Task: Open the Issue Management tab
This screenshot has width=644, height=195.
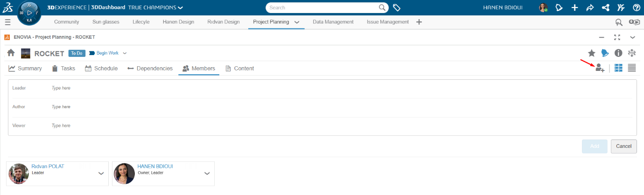Action: [x=388, y=22]
